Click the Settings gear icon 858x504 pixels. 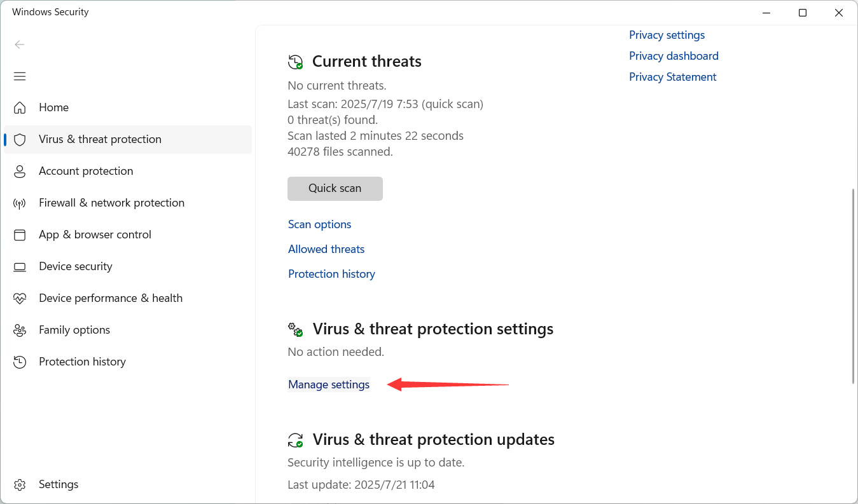tap(20, 484)
